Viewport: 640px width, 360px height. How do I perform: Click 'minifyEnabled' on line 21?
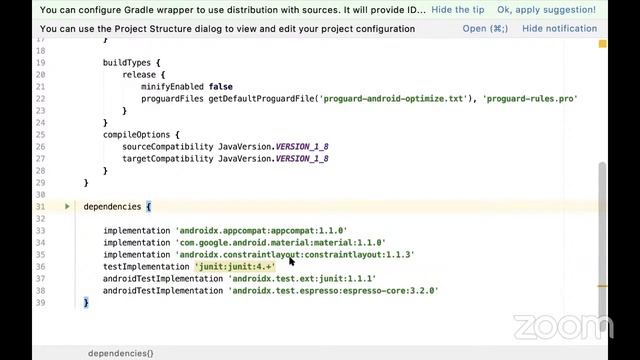(x=172, y=87)
